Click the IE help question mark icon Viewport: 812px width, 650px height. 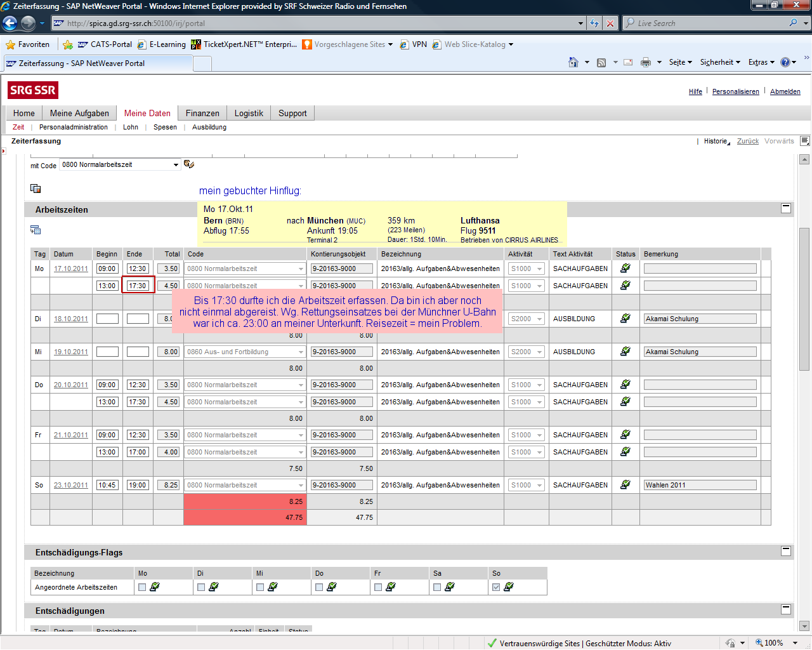[785, 62]
